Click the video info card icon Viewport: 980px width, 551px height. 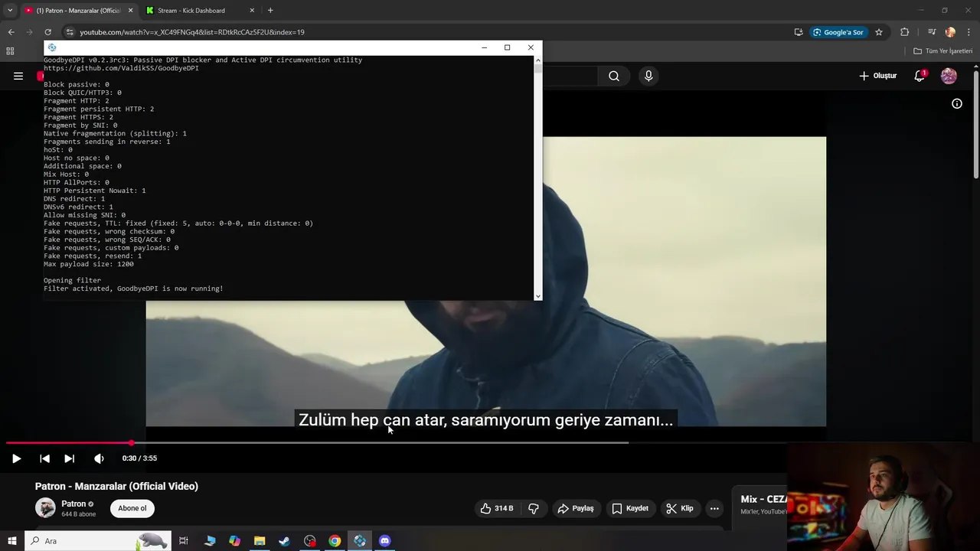click(957, 103)
